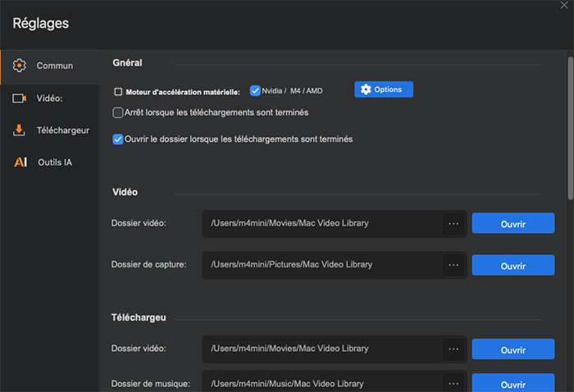Click the chip icon beside Moteur d'accélération matérielle
The image size is (574, 392).
tap(118, 92)
